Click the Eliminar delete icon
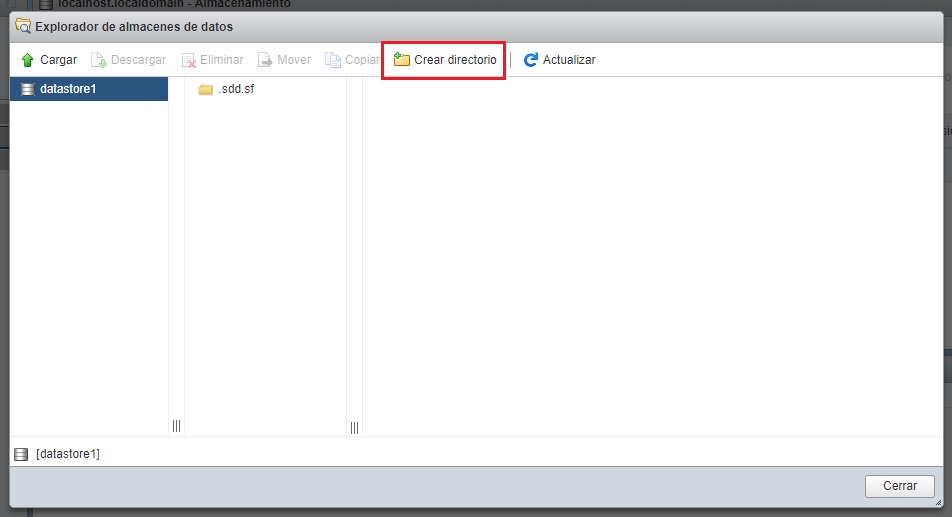 pyautogui.click(x=189, y=60)
